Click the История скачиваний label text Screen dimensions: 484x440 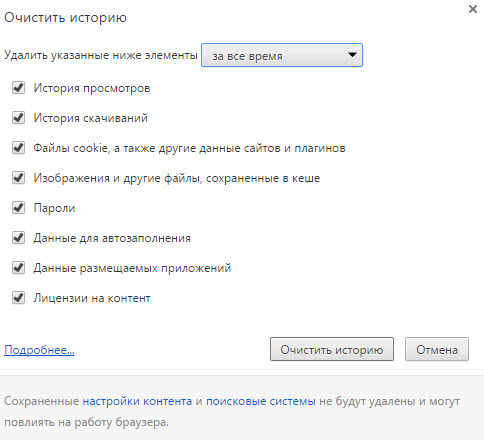[x=90, y=118]
